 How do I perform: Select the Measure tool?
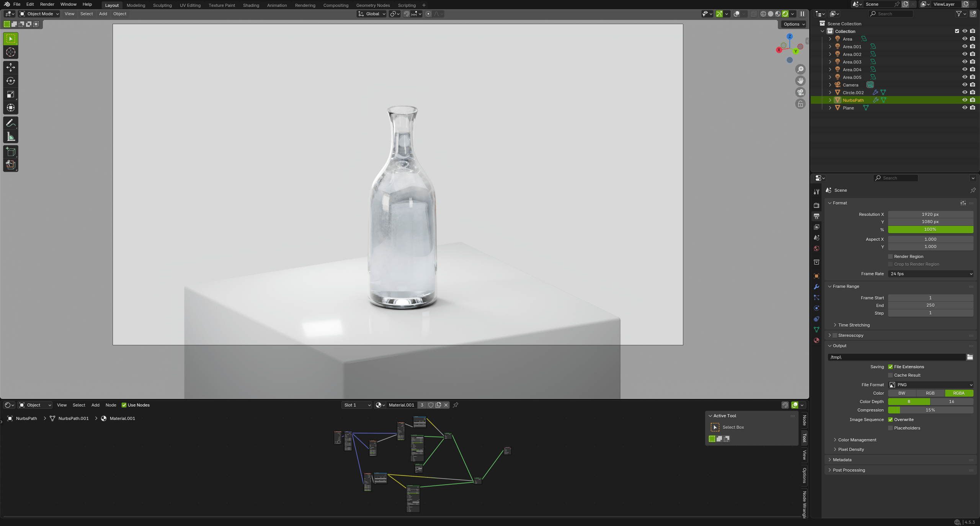pyautogui.click(x=11, y=137)
